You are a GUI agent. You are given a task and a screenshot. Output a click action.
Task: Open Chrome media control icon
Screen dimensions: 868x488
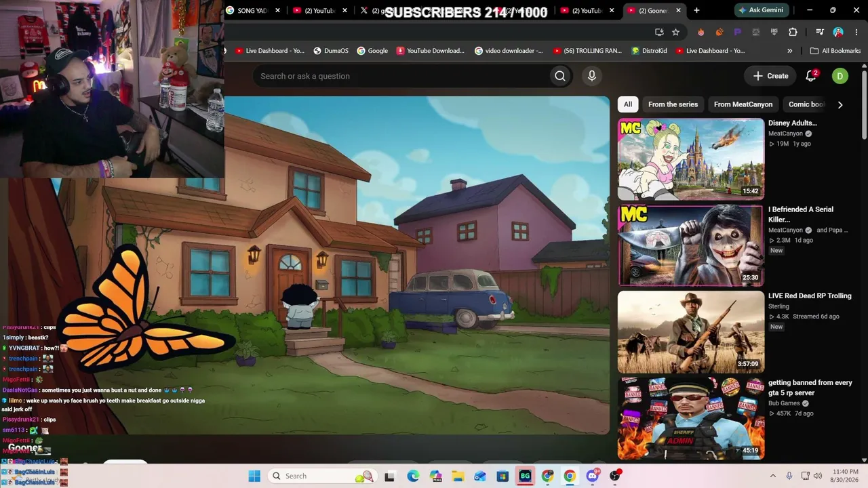tap(820, 32)
